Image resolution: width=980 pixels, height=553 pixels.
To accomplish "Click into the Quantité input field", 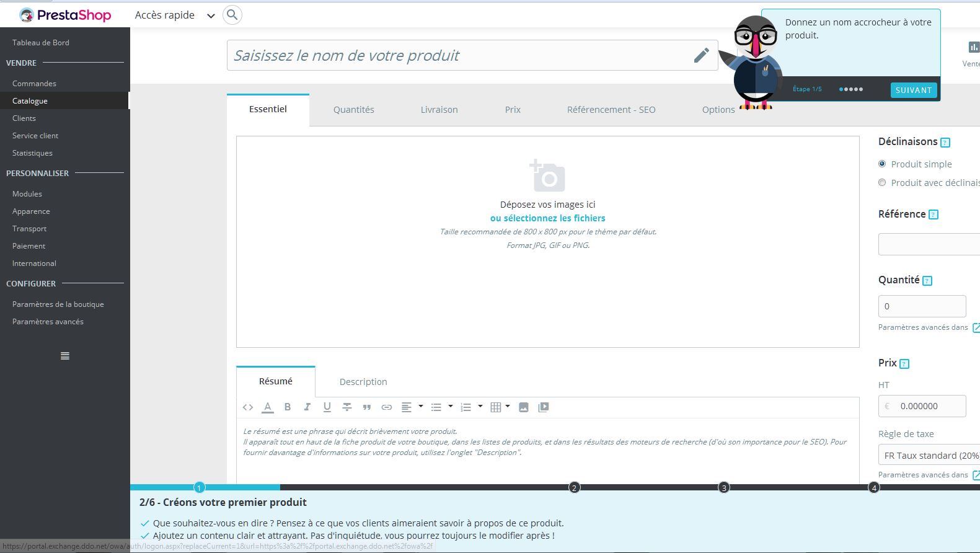I will pyautogui.click(x=922, y=306).
